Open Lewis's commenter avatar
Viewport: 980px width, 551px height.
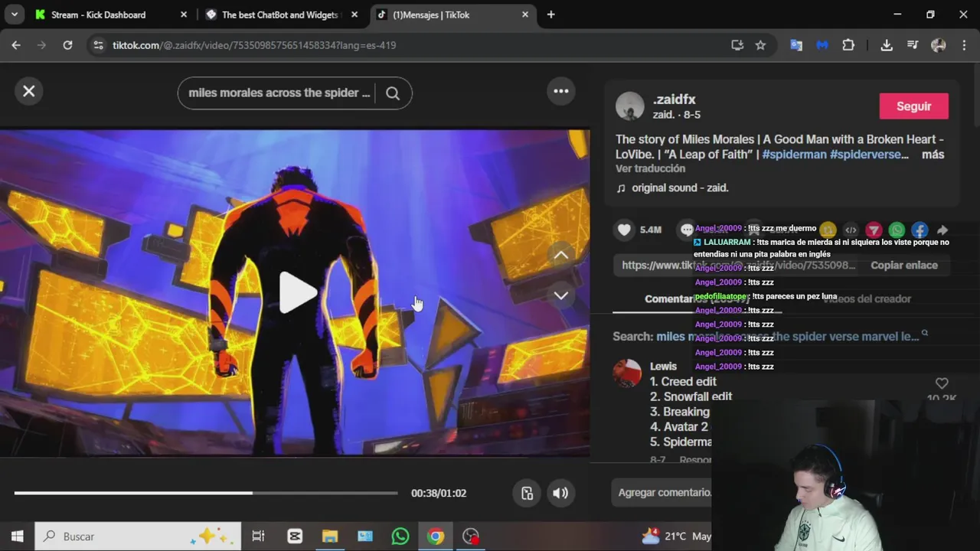point(627,373)
